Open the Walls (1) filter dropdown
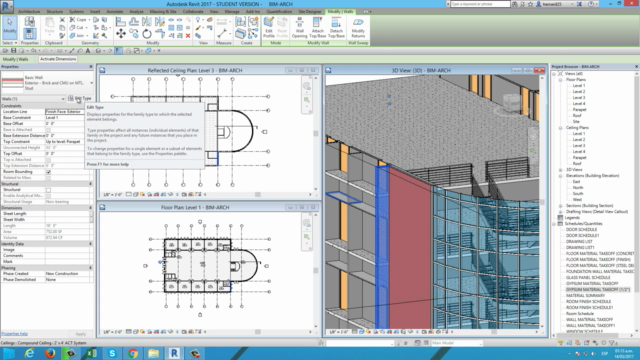 [63, 99]
